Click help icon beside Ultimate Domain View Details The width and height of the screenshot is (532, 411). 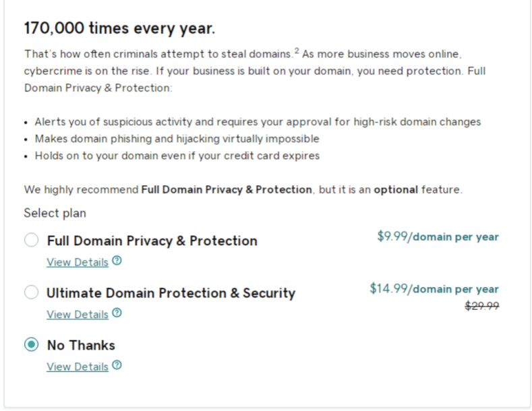[117, 313]
